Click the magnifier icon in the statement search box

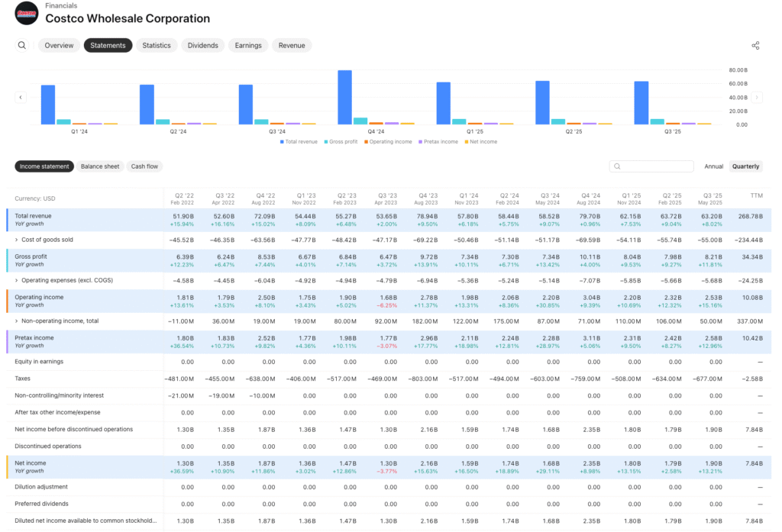coord(616,166)
